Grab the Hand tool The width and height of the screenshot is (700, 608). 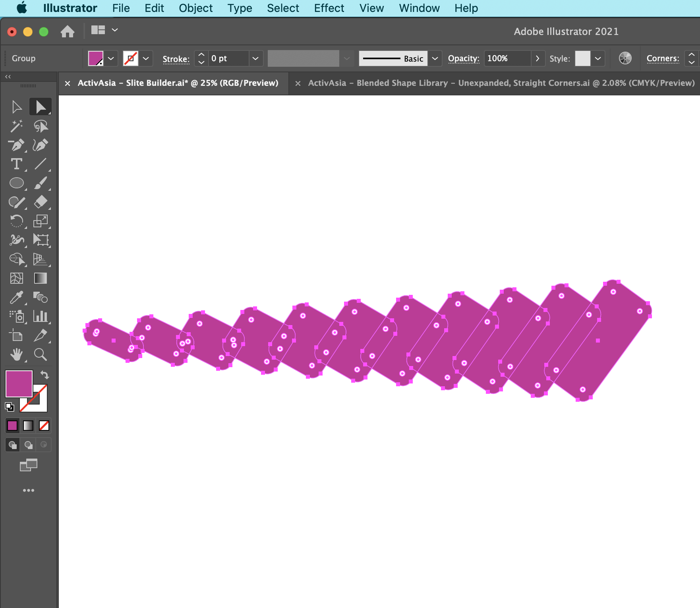17,355
